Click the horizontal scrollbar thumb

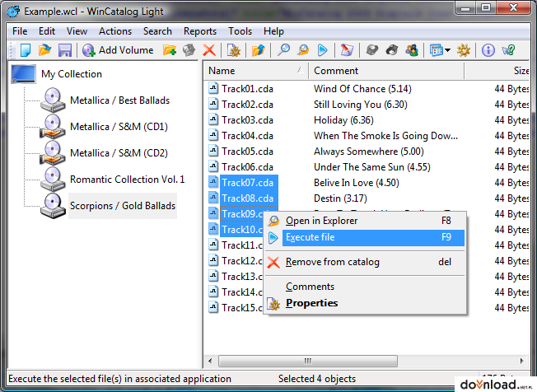pos(308,362)
